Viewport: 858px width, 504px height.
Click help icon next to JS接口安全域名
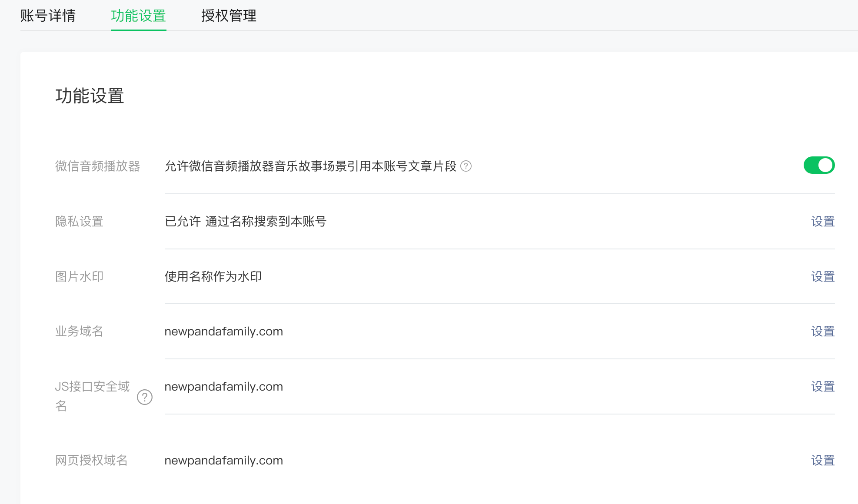[145, 397]
